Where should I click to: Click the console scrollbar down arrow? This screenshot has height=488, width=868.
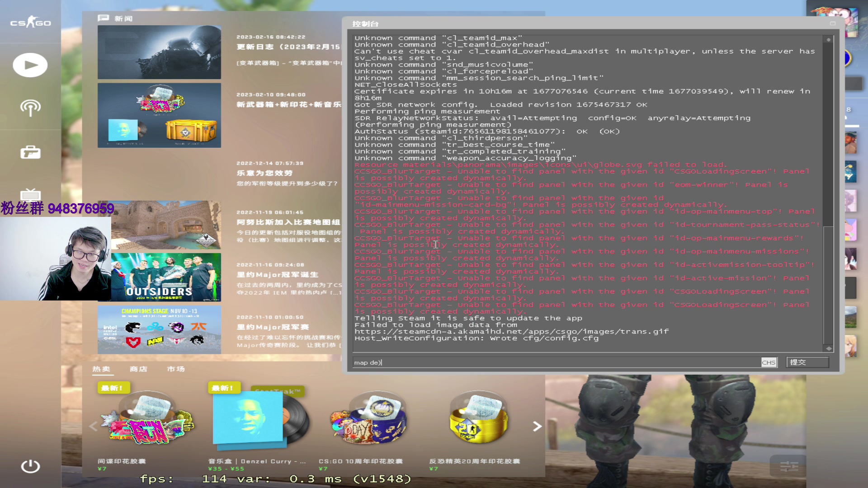click(x=828, y=348)
